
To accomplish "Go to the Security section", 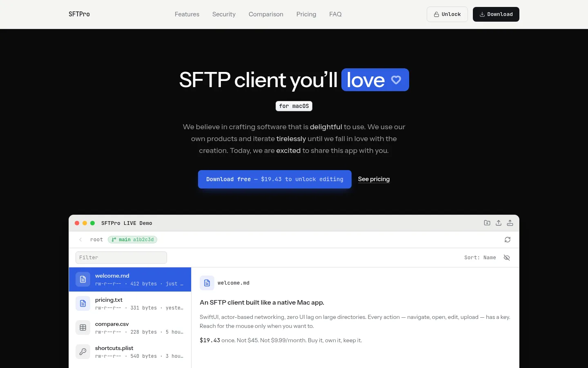I will [224, 14].
